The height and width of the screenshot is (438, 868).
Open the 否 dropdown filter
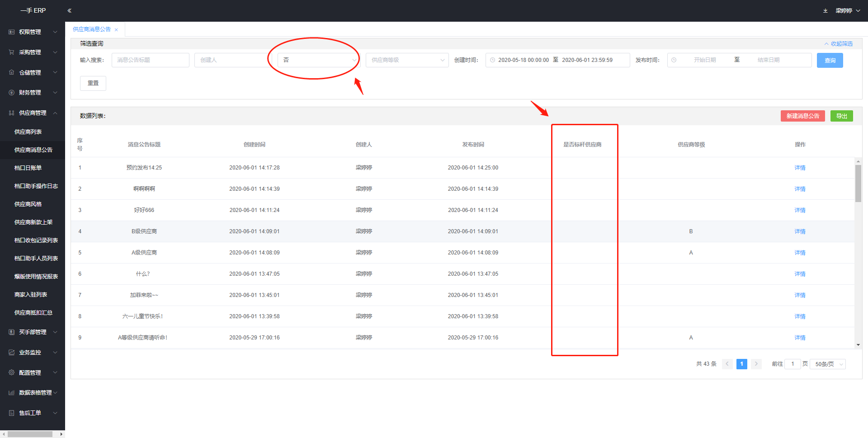[x=319, y=60]
